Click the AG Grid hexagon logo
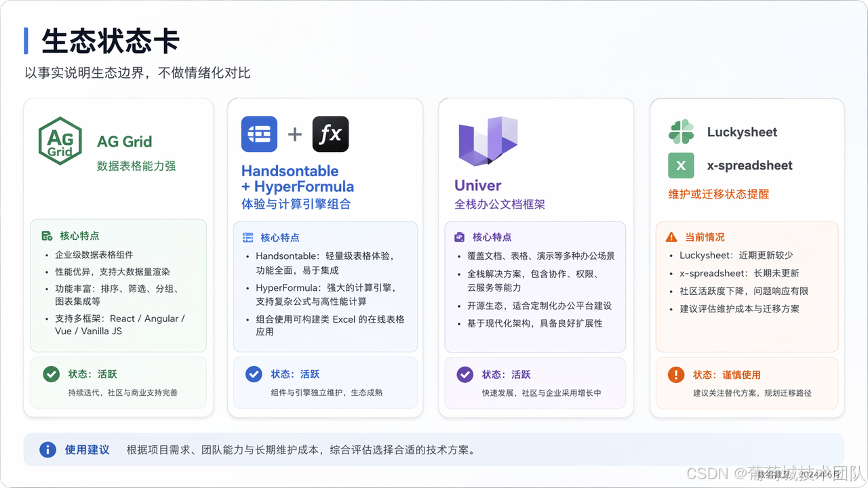868x488 pixels. coord(60,142)
